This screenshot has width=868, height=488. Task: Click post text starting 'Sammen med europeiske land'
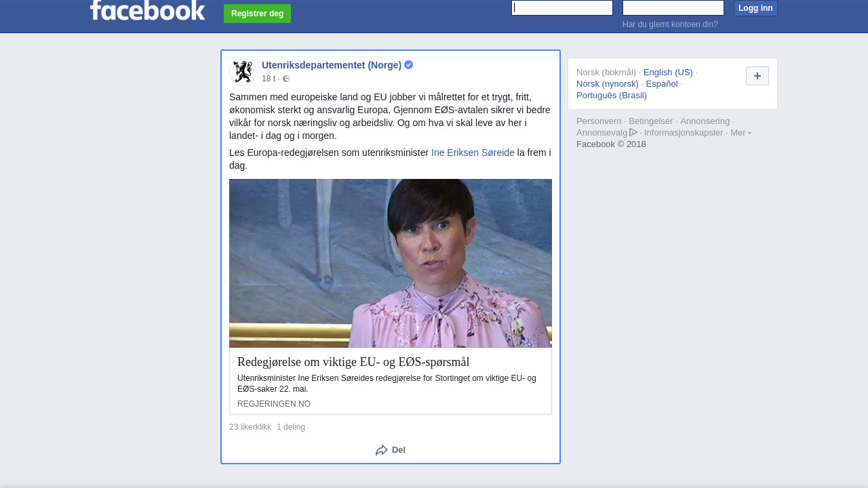390,117
